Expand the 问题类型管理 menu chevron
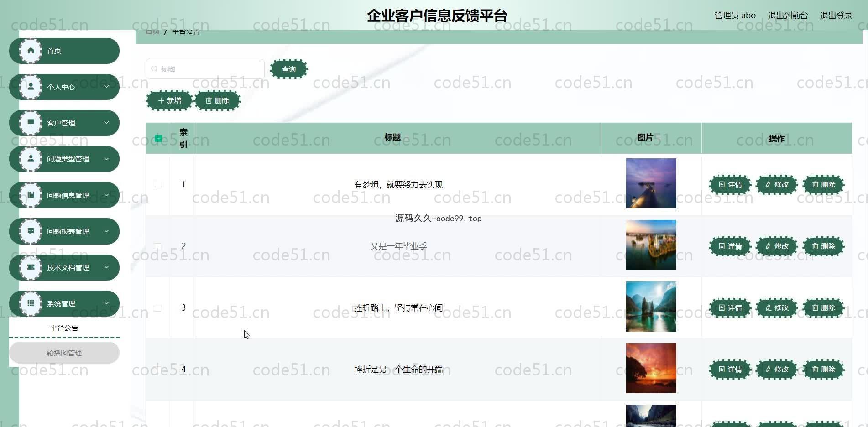The image size is (868, 427). coord(106,158)
